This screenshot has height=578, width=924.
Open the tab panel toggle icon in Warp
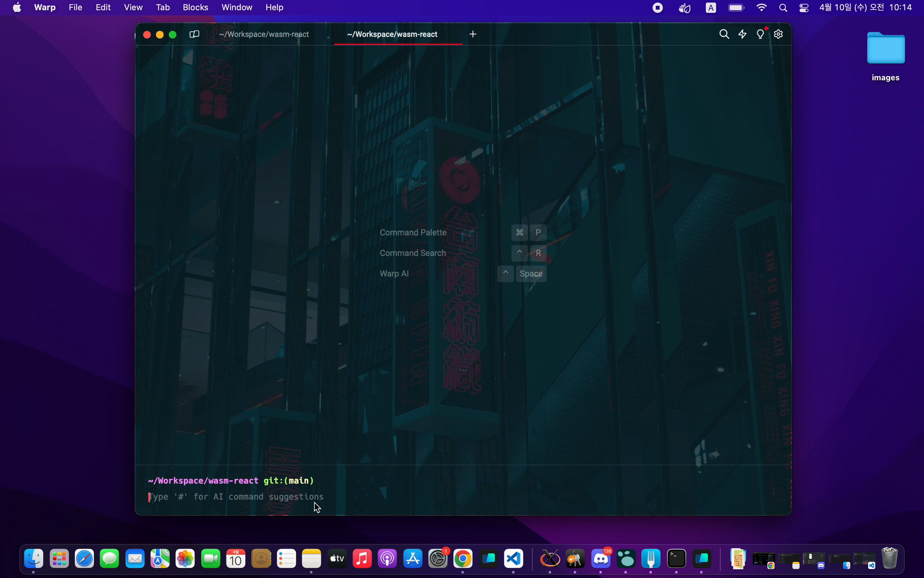(x=194, y=34)
